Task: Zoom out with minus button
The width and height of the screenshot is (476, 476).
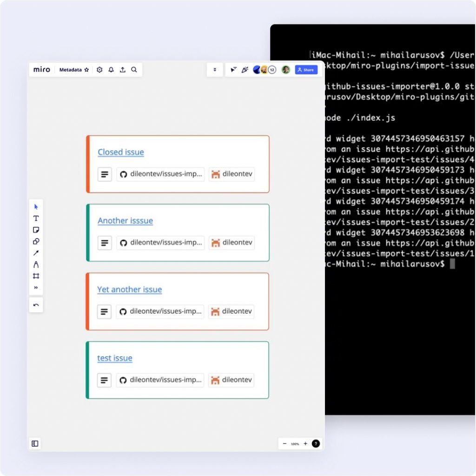Action: point(284,443)
